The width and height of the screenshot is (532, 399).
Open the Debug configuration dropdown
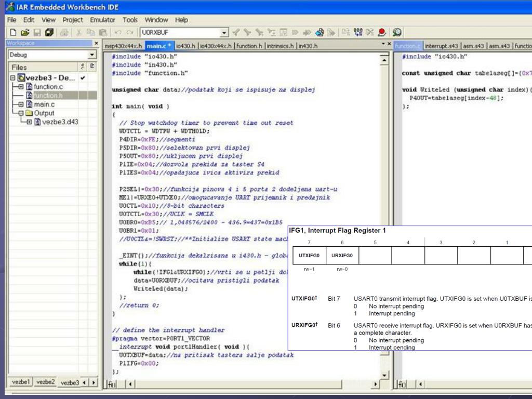click(x=92, y=55)
